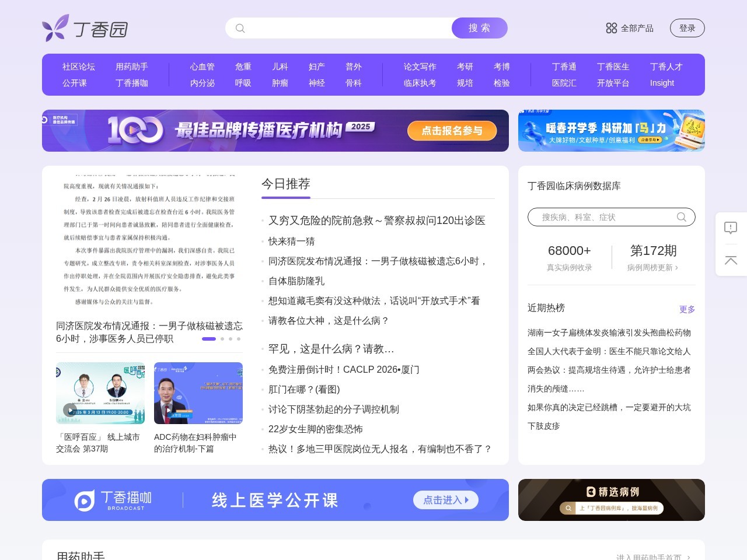Click the DXY 丁香园 logo
747x560 pixels.
pos(84,27)
